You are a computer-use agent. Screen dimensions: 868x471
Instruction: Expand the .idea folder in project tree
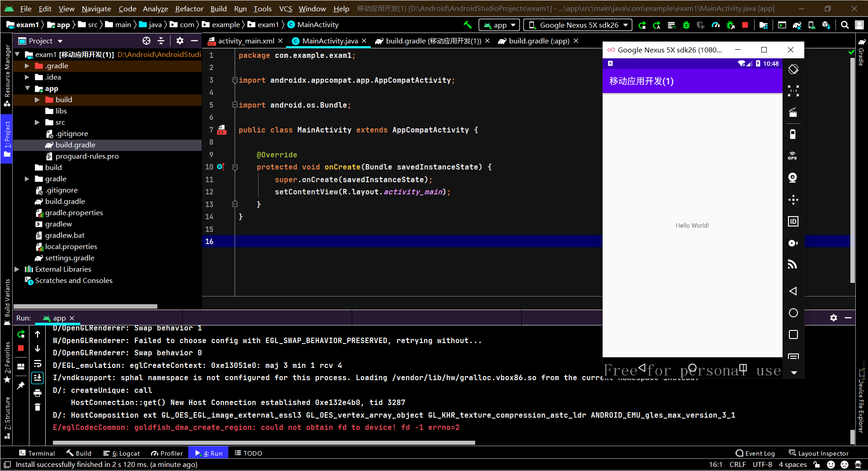[x=27, y=77]
